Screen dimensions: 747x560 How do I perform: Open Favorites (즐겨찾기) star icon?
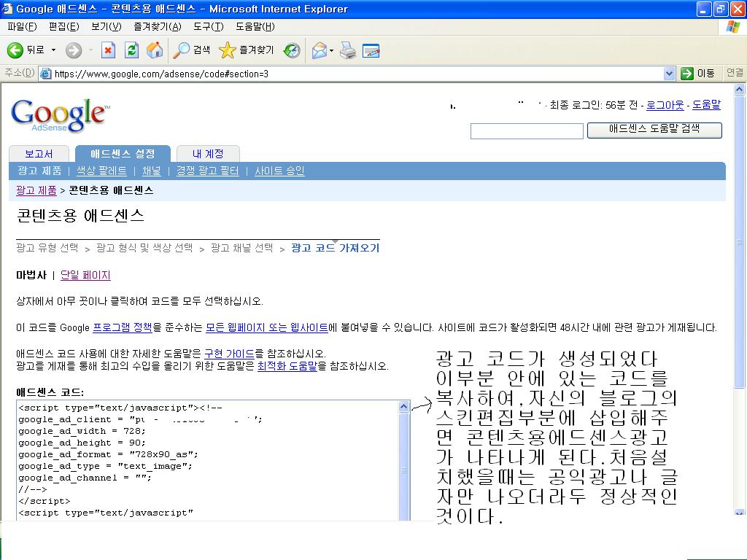click(x=228, y=50)
